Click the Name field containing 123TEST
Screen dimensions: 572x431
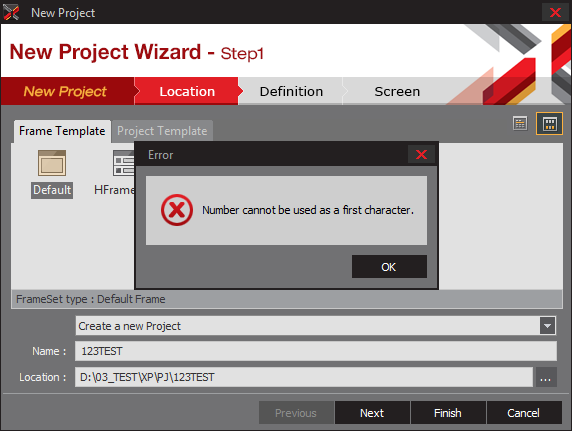point(316,351)
